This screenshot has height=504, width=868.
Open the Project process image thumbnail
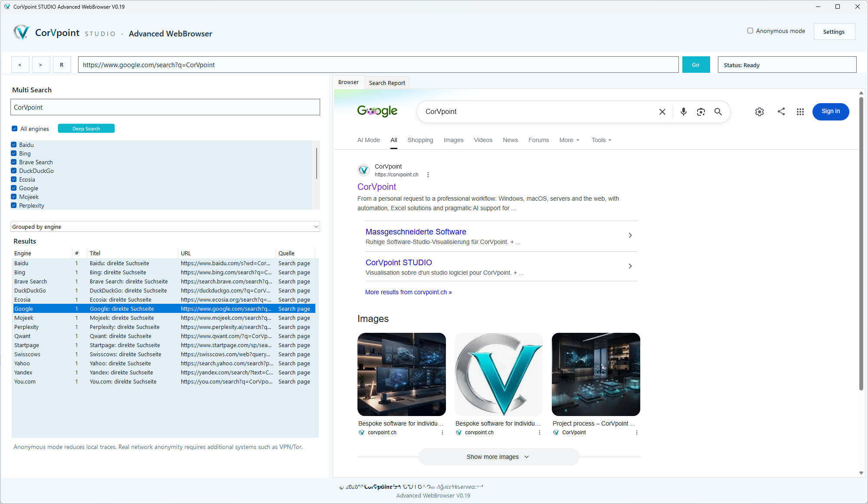pos(596,374)
